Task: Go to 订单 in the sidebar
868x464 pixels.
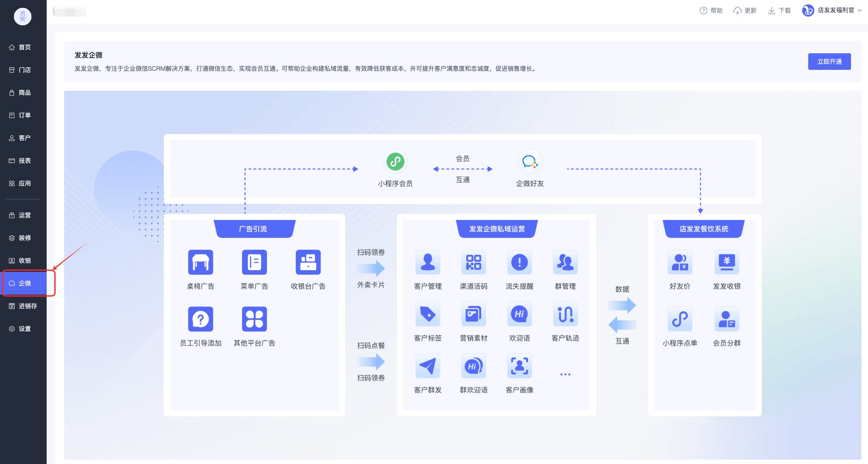Action: [x=24, y=115]
